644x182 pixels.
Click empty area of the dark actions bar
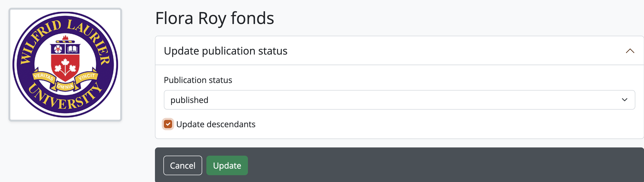point(425,165)
